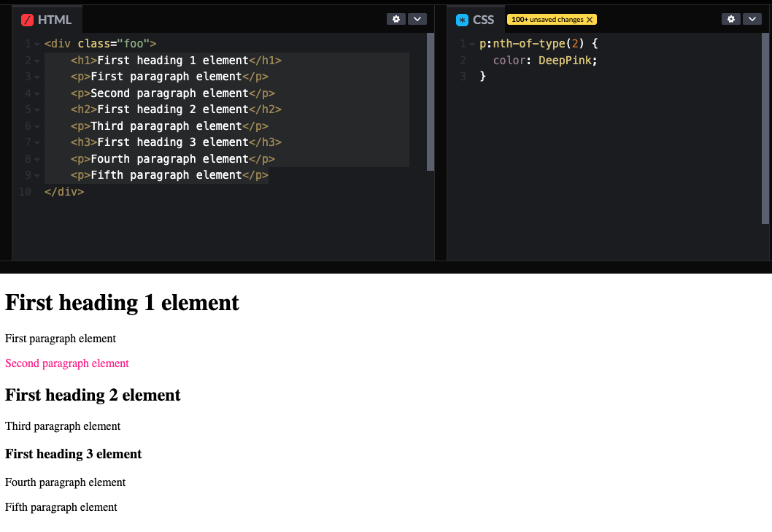Open the HTML panel dropdown chevron
The image size is (772, 532).
[x=417, y=19]
